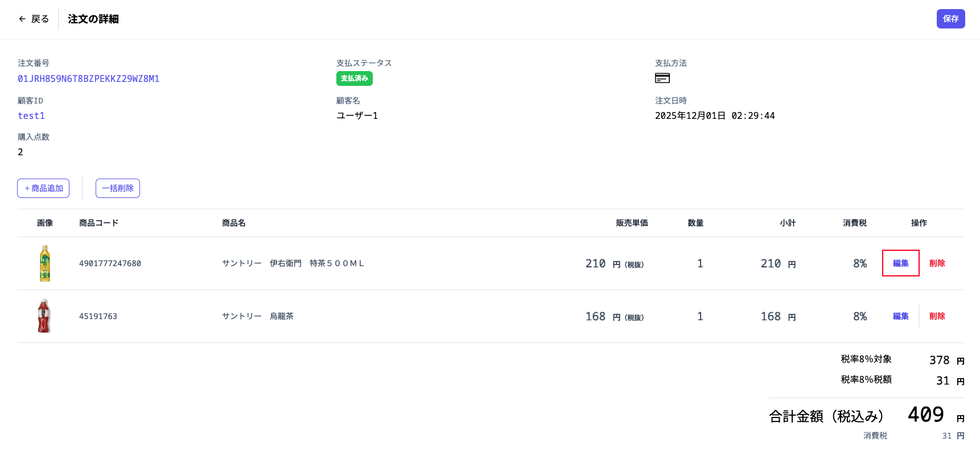Click customer name ユーザー1
The height and width of the screenshot is (459, 980).
click(357, 115)
